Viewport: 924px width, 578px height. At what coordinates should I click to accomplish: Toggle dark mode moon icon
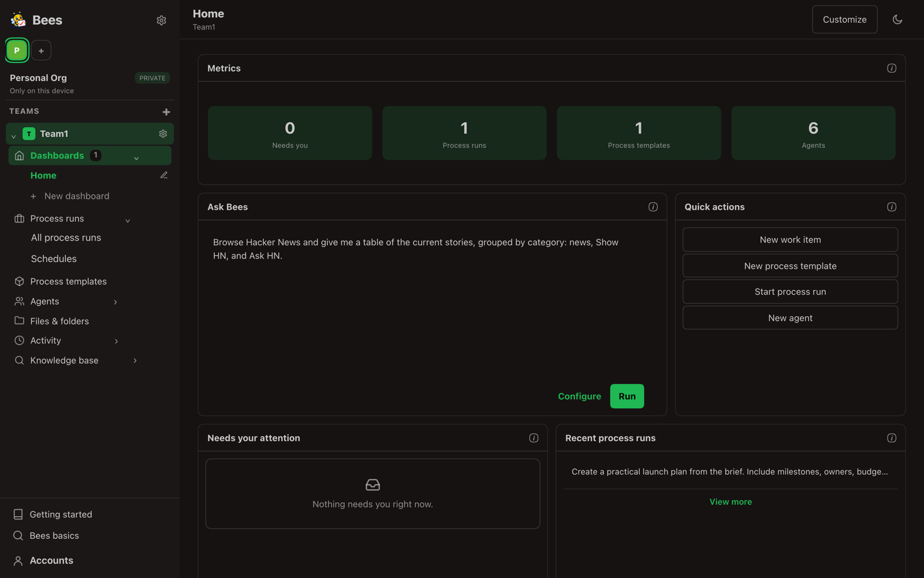click(897, 20)
